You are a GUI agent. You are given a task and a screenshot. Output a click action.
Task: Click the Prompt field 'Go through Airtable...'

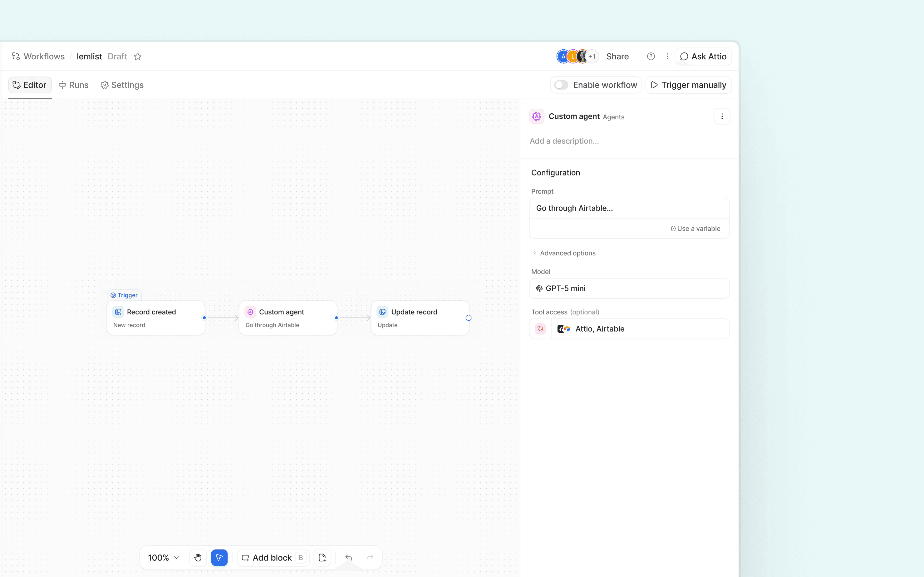(x=629, y=208)
